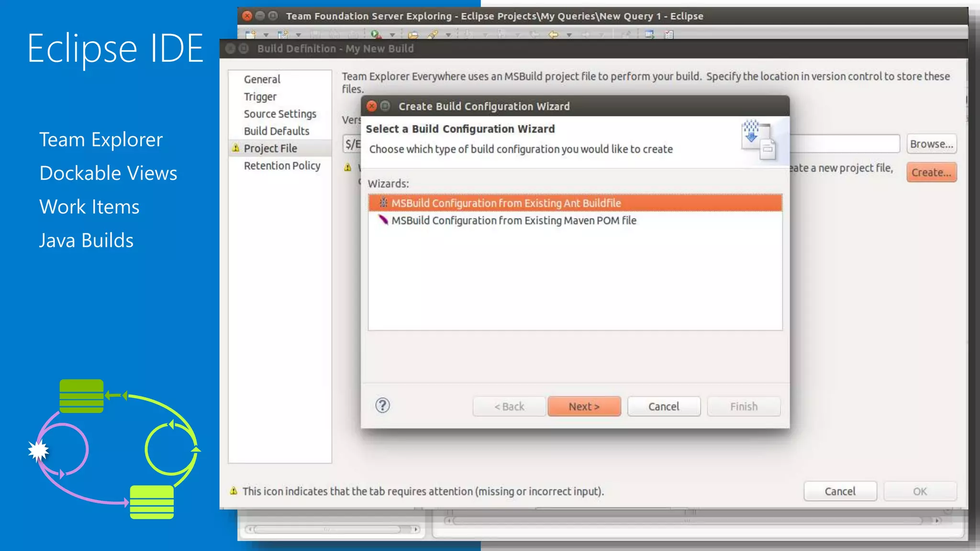Click the orange Create... button
980x551 pixels.
[931, 172]
